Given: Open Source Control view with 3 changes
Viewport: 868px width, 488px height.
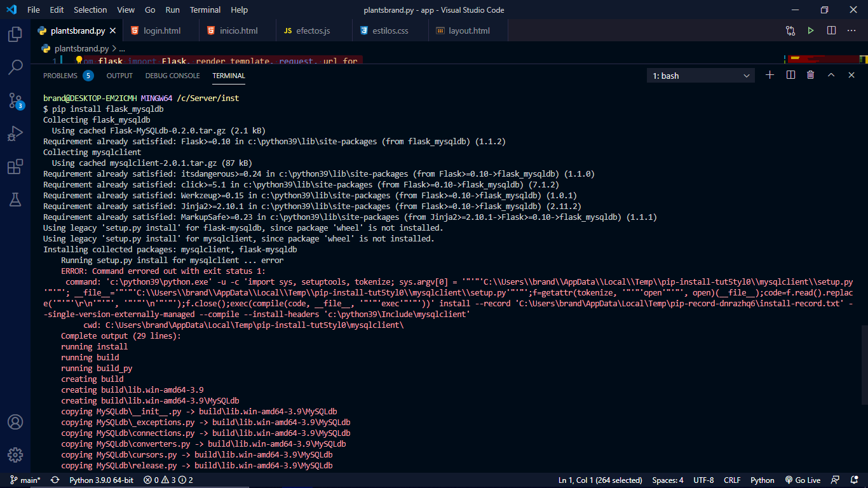Looking at the screenshot, I should click(x=15, y=100).
